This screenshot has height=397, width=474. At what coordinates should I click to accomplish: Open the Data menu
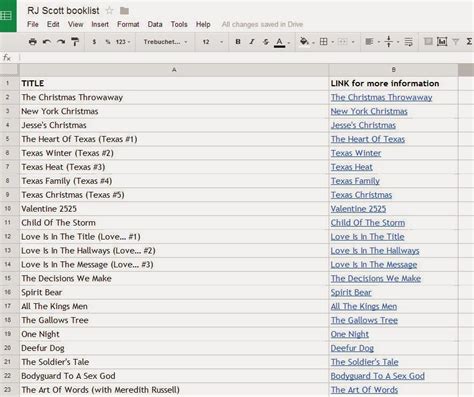tap(155, 24)
